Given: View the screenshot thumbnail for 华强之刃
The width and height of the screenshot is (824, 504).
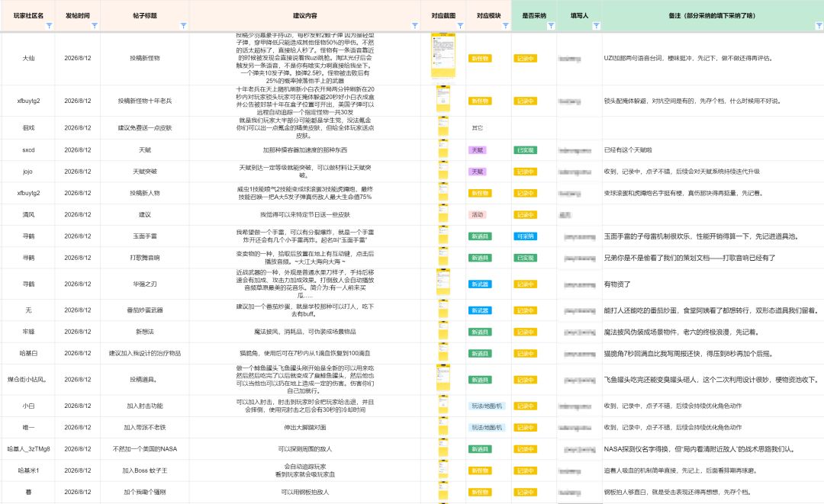Looking at the screenshot, I should 443,282.
